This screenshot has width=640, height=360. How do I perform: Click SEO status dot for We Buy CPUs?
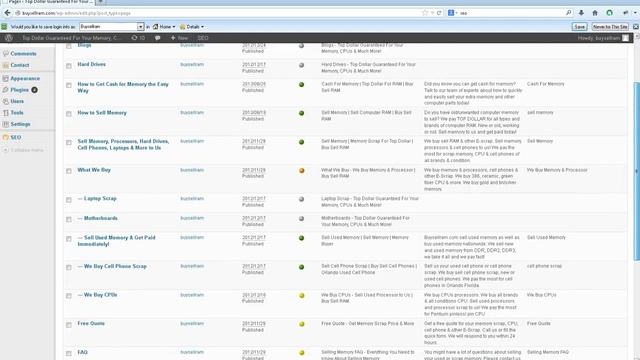click(301, 296)
